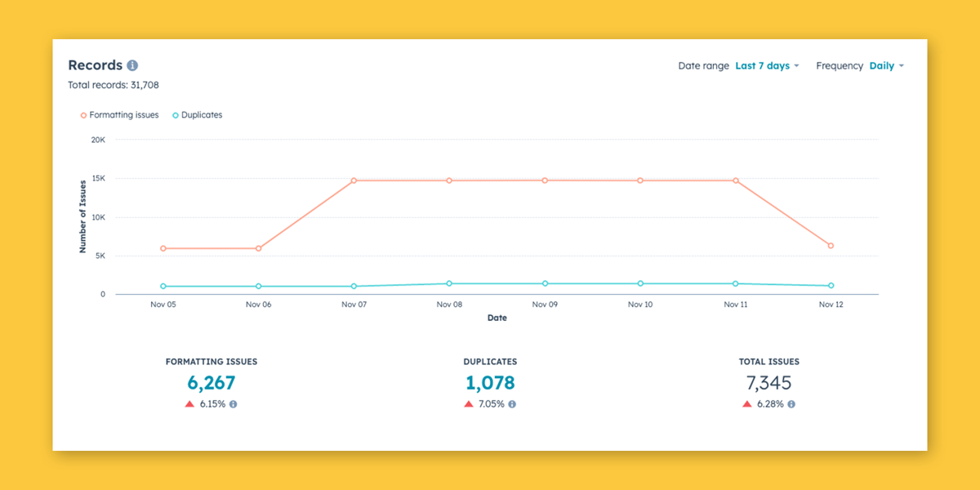Select Duplicates data point on Nov 08
The image size is (980, 490).
449,283
